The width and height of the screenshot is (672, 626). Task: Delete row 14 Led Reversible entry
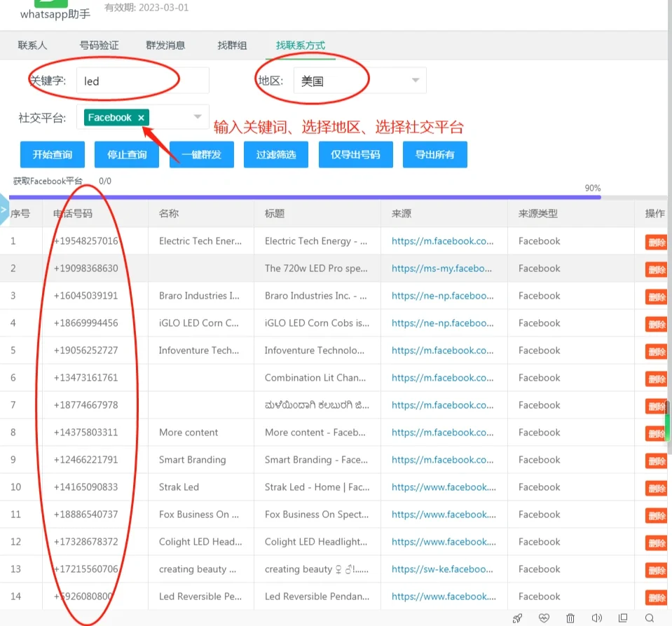(x=656, y=598)
